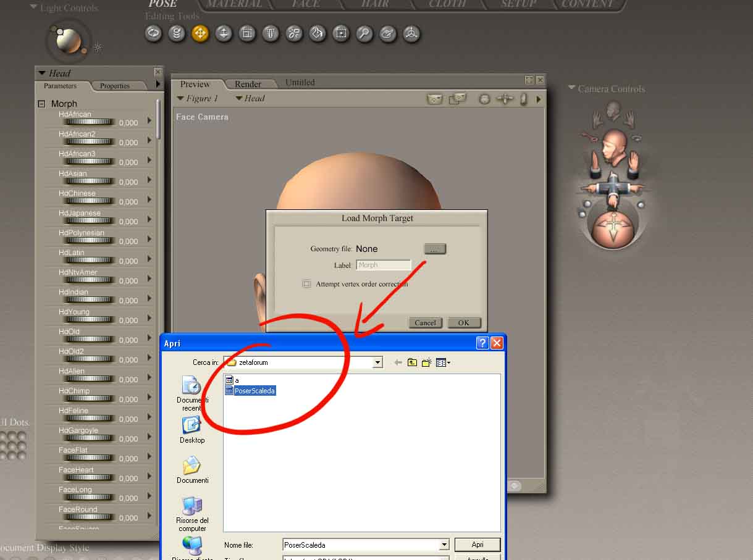The width and height of the screenshot is (753, 560).
Task: Click OK in Load Morph Target
Action: pyautogui.click(x=464, y=322)
